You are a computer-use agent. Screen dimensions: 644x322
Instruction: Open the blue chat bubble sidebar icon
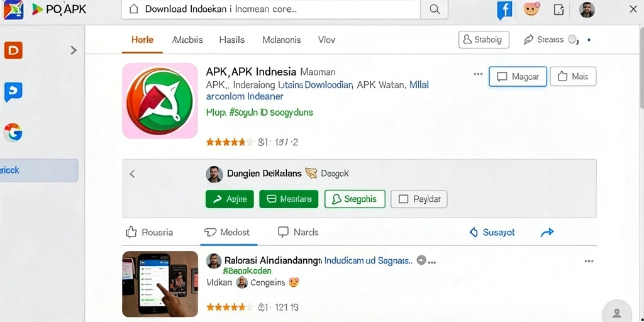[x=13, y=92]
